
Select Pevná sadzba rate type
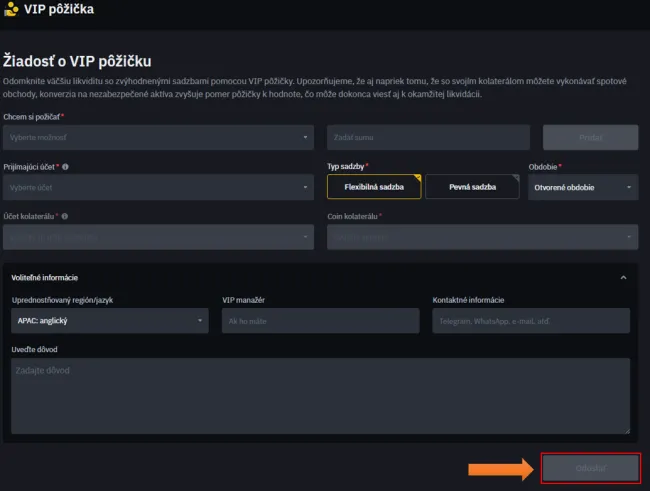click(471, 187)
